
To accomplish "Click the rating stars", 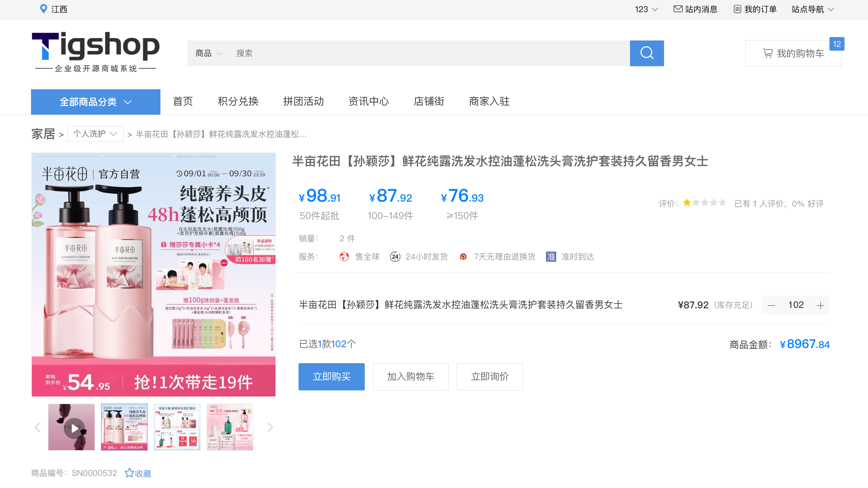I will [x=705, y=203].
